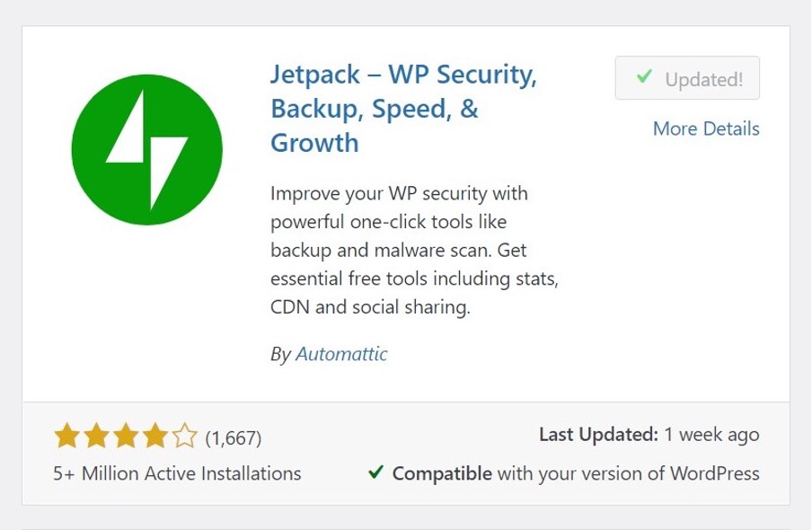Click the word "By" before the author name
This screenshot has width=812, height=530.
point(280,354)
